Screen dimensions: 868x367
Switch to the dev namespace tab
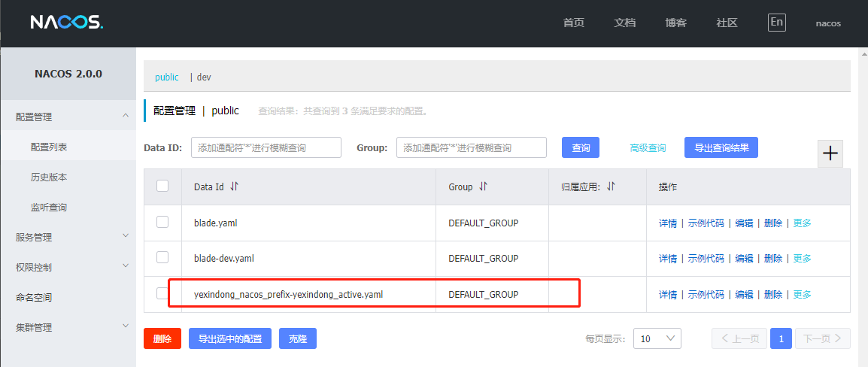coord(204,77)
